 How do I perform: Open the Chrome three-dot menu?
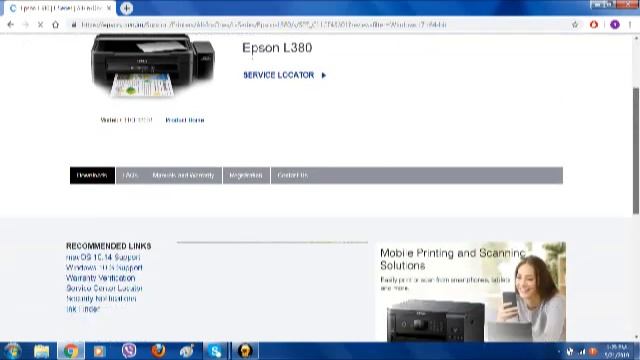pos(630,25)
